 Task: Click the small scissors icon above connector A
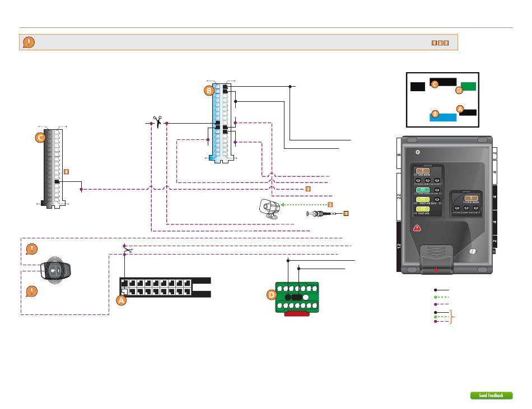[128, 250]
